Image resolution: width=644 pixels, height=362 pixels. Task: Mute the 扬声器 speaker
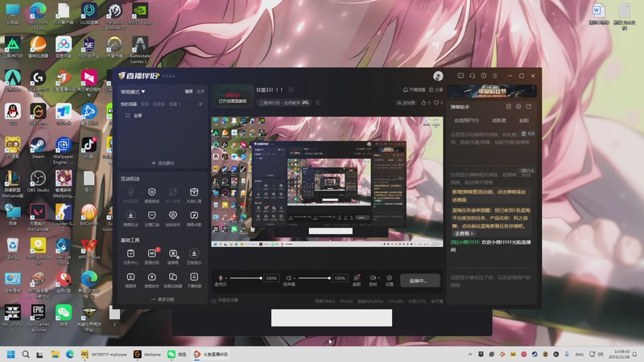289,278
